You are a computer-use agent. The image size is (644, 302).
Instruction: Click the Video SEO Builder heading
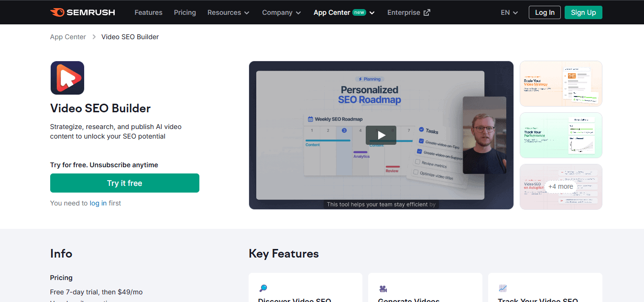tap(100, 108)
